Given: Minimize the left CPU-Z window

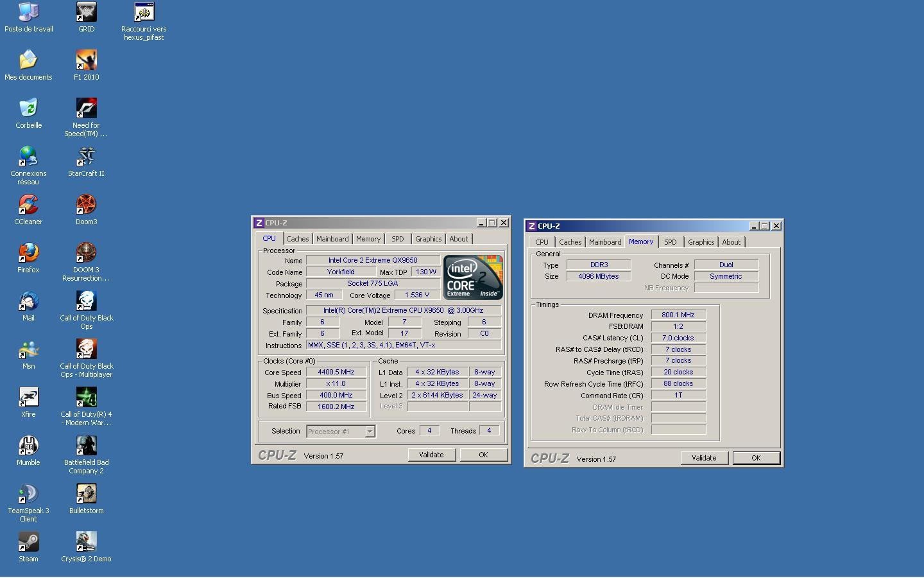Looking at the screenshot, I should (x=481, y=223).
